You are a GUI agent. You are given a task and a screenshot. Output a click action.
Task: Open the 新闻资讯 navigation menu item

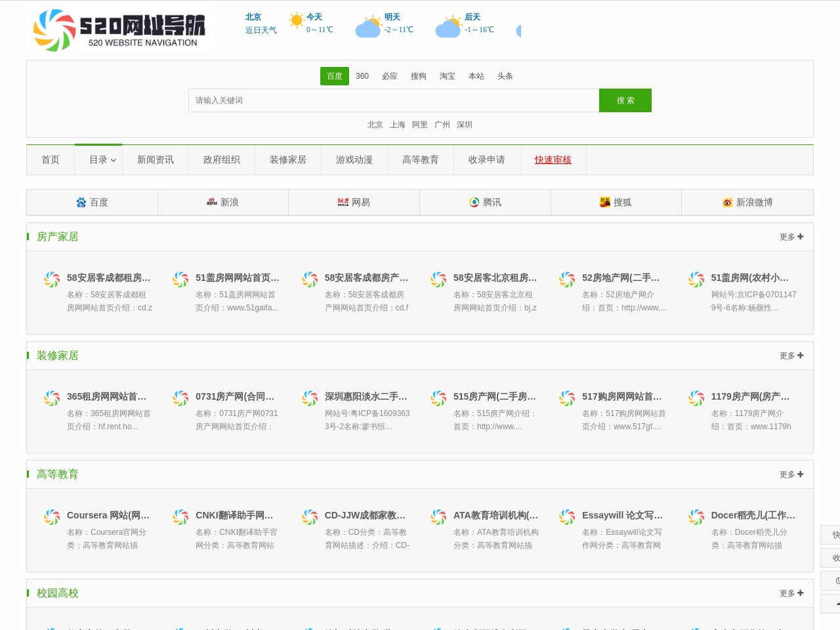click(x=156, y=159)
